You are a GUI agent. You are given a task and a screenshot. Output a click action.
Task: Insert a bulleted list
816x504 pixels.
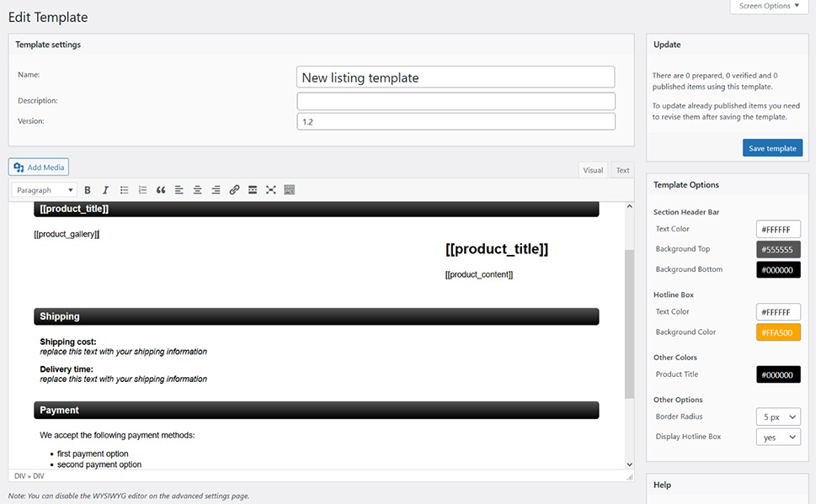tap(123, 189)
